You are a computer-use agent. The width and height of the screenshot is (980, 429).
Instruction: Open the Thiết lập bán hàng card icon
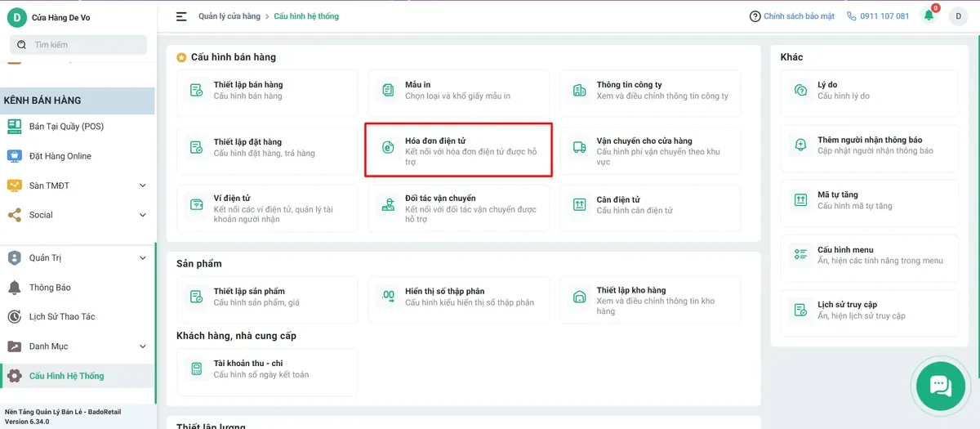click(x=196, y=91)
